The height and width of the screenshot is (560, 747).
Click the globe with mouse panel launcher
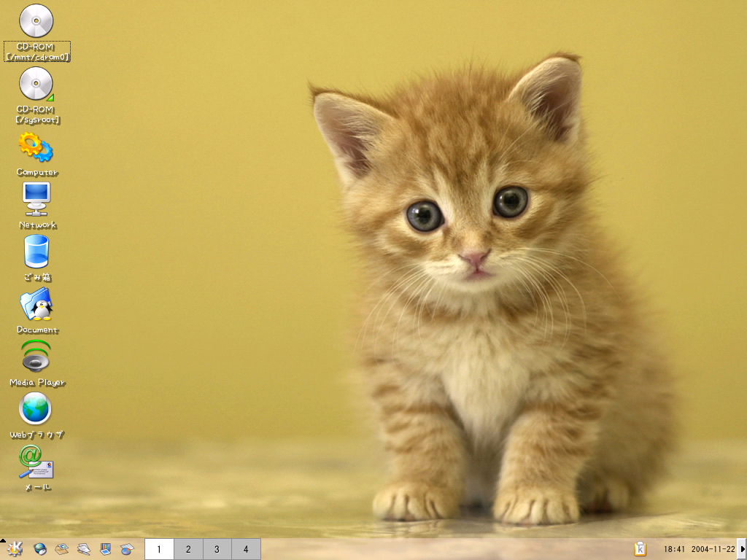click(x=40, y=549)
